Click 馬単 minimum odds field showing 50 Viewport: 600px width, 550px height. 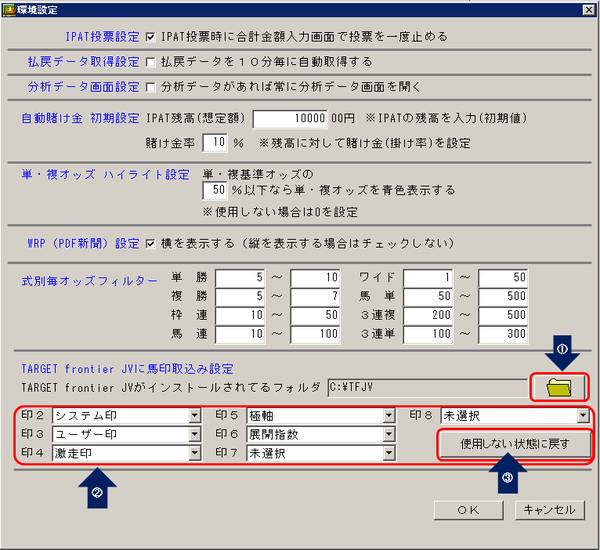(x=428, y=297)
